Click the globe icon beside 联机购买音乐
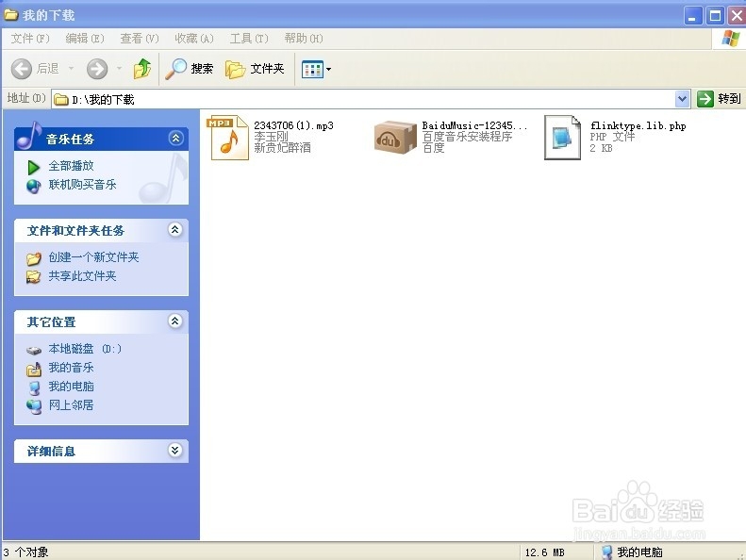The height and width of the screenshot is (560, 746). [33, 186]
